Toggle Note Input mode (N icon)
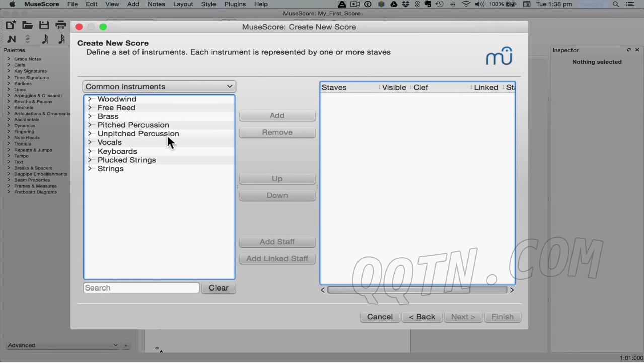 point(12,39)
